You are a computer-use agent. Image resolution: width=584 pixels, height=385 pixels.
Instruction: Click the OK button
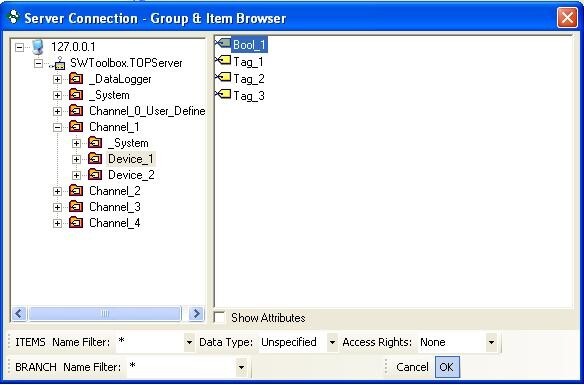pos(447,367)
